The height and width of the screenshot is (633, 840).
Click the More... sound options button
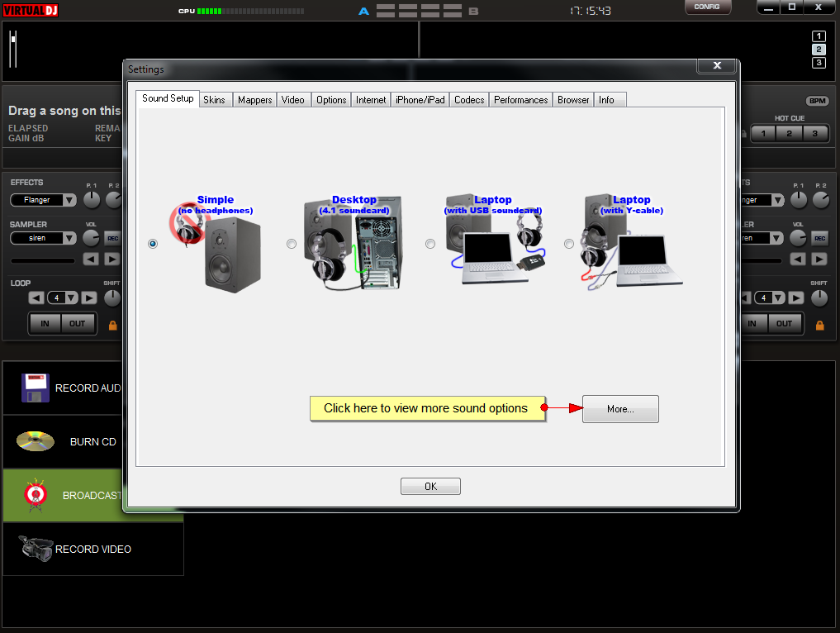click(x=619, y=409)
